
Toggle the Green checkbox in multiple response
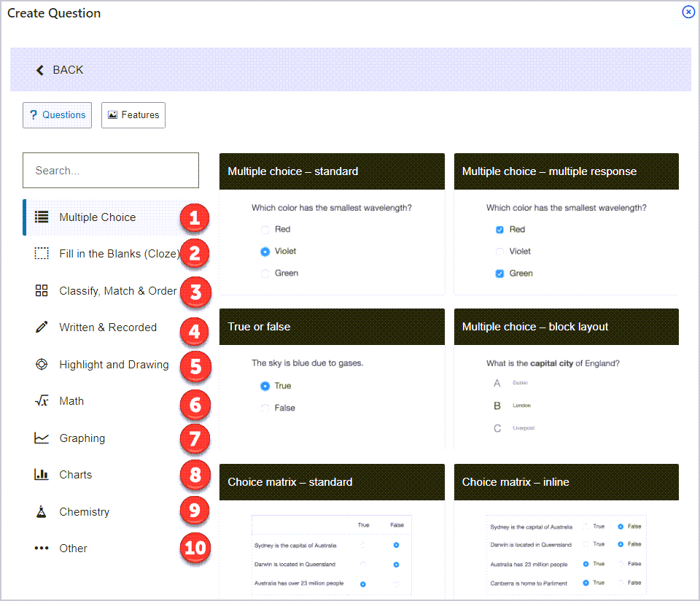click(499, 274)
